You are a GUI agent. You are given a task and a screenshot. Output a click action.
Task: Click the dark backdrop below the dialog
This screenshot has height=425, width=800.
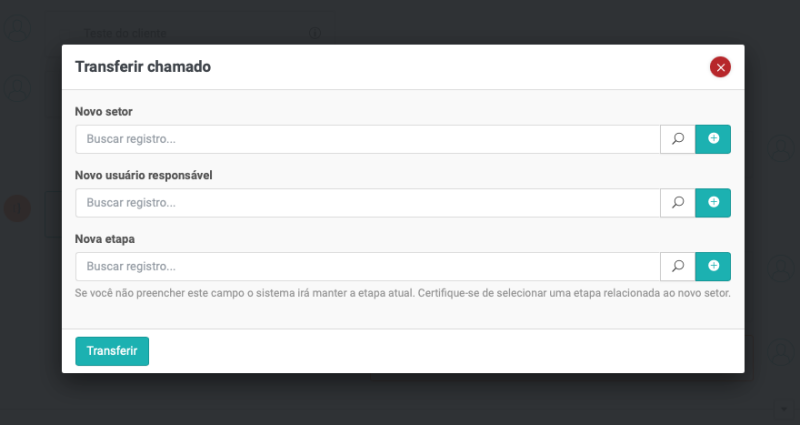400,400
